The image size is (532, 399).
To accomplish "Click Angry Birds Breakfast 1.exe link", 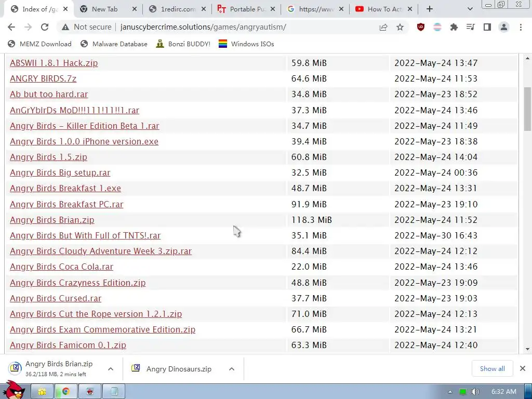I will (65, 188).
